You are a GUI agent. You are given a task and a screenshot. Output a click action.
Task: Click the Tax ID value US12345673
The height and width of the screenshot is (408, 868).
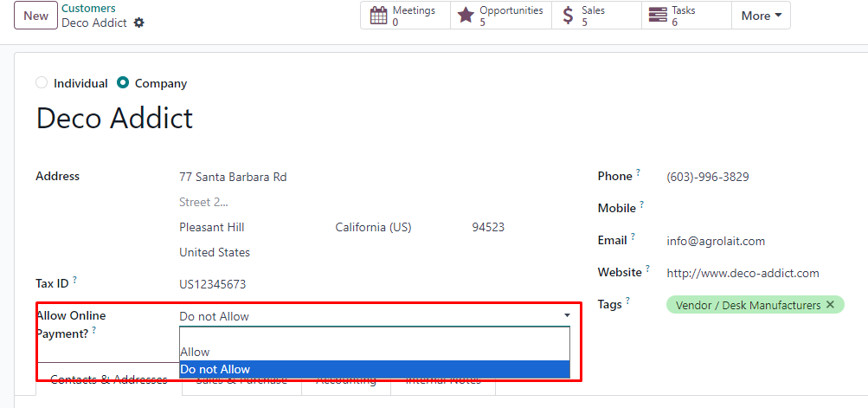213,284
